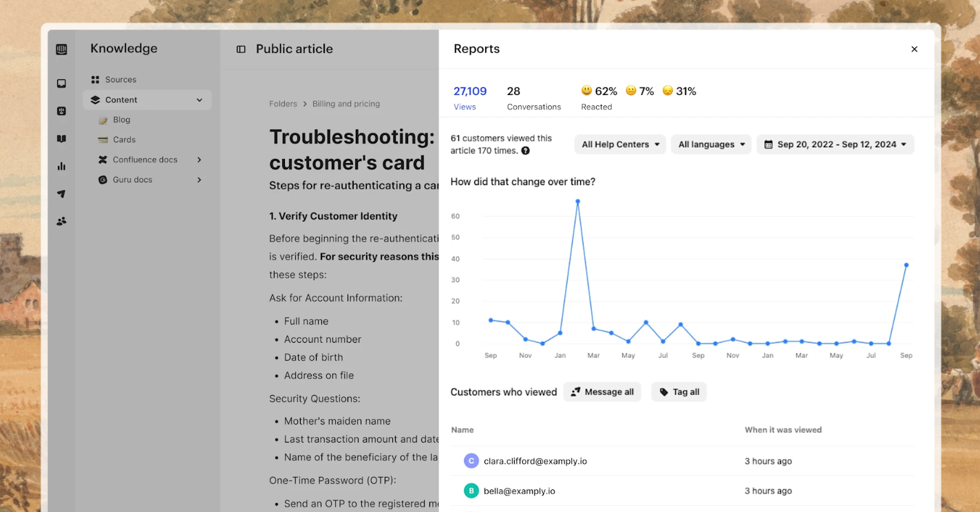Click the Tag all button

coord(679,392)
